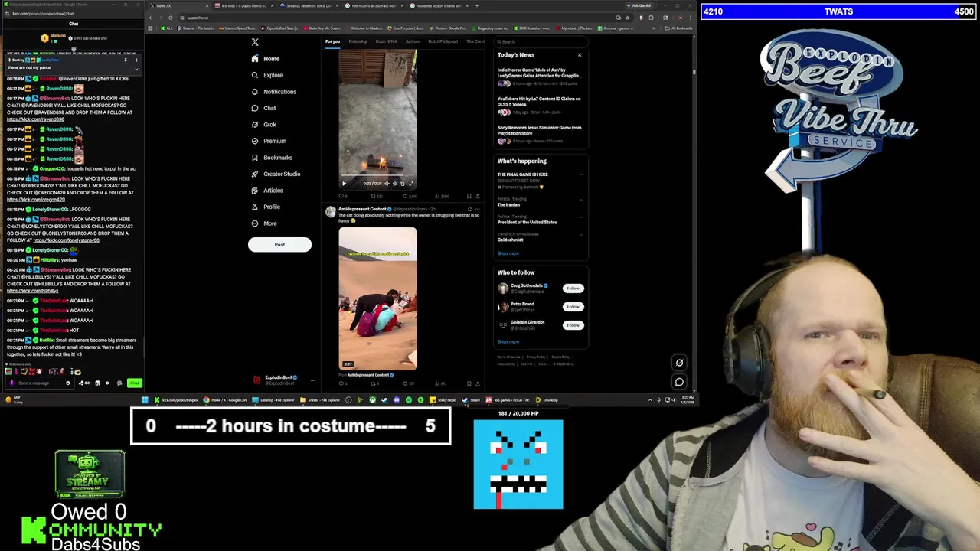Open Chat in X sidebar
980x551 pixels.
[x=264, y=108]
